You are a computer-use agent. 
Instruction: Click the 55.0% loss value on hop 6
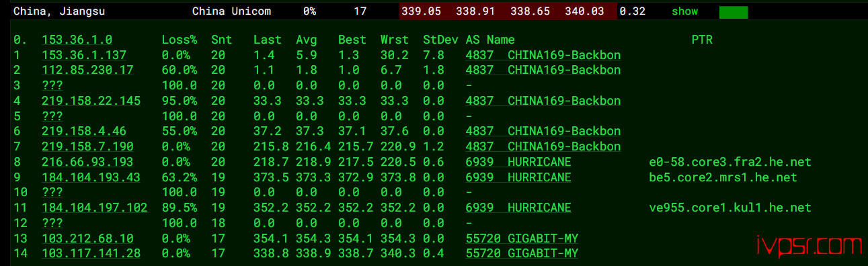pyautogui.click(x=180, y=132)
